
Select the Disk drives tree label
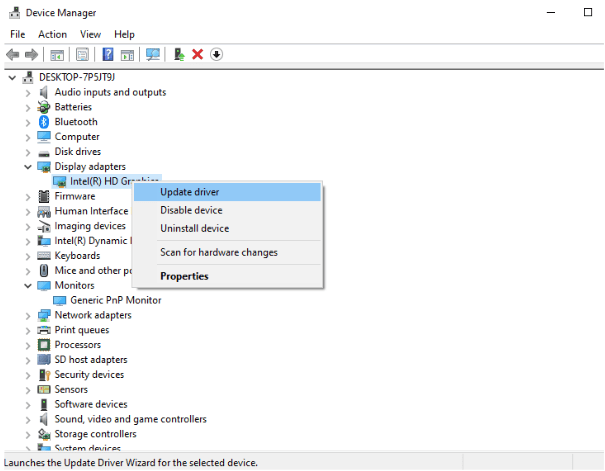78,152
